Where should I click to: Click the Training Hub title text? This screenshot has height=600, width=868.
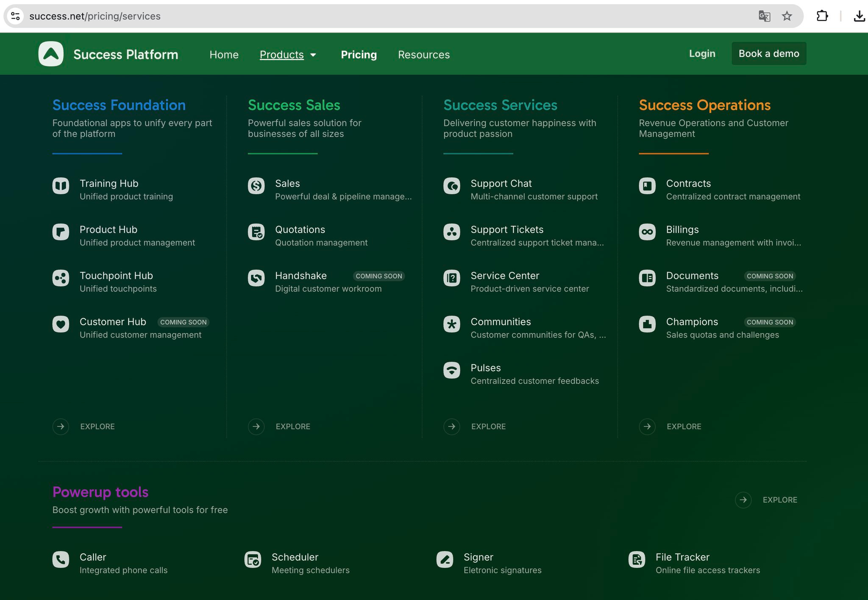click(109, 183)
